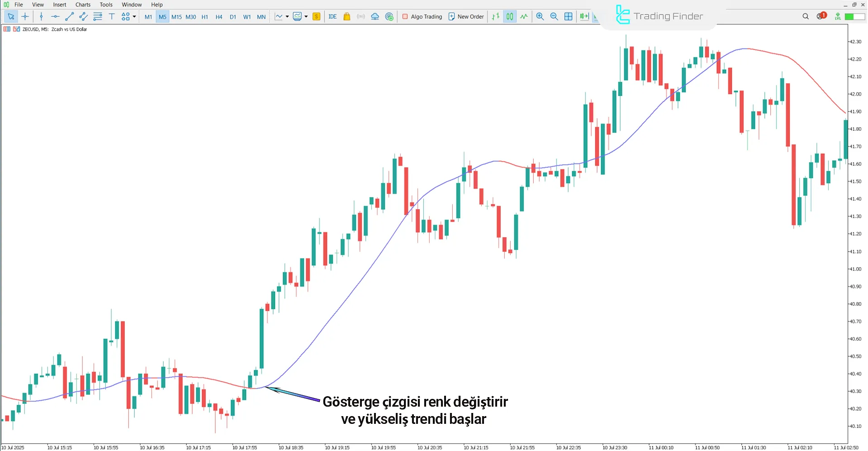This screenshot has width=868, height=451.
Task: Click the 40.10 price scale label
Action: pyautogui.click(x=855, y=426)
